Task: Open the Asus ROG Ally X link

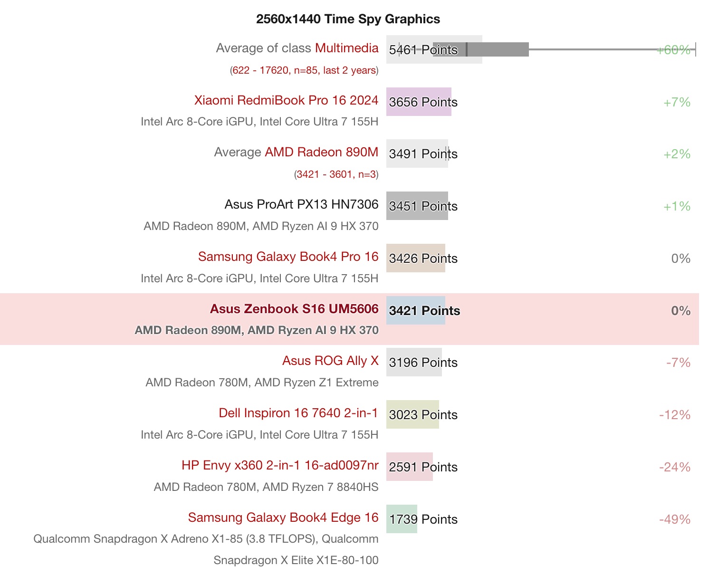Action: pos(330,361)
